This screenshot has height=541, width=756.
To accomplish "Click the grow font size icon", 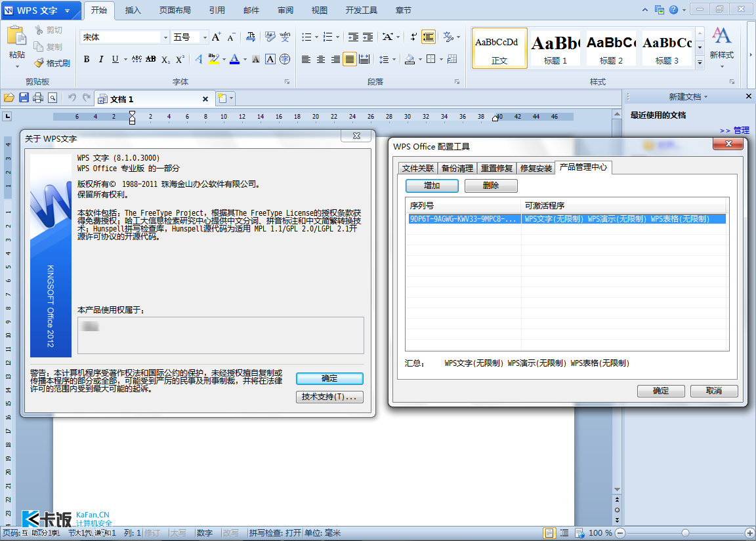I will pyautogui.click(x=217, y=37).
